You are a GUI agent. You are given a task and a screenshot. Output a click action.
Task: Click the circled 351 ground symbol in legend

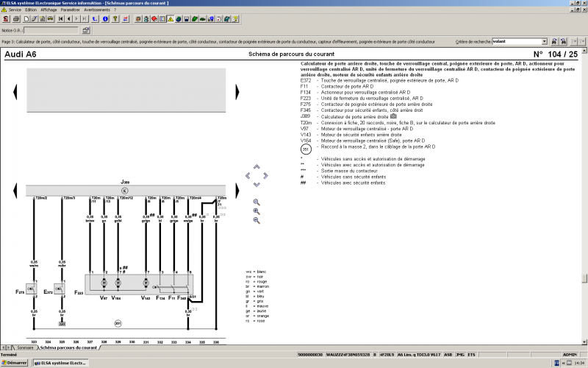point(306,149)
